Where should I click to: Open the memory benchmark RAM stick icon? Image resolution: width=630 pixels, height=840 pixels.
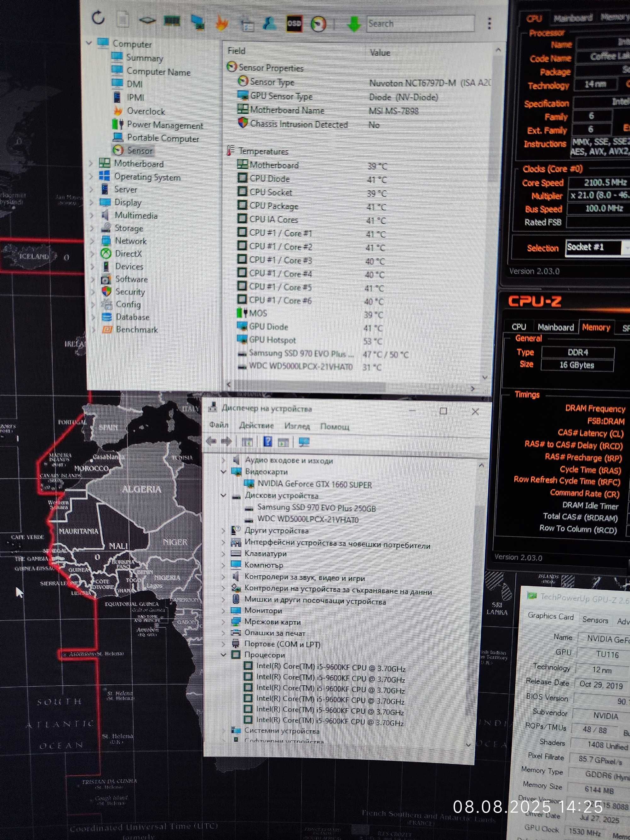[x=172, y=21]
